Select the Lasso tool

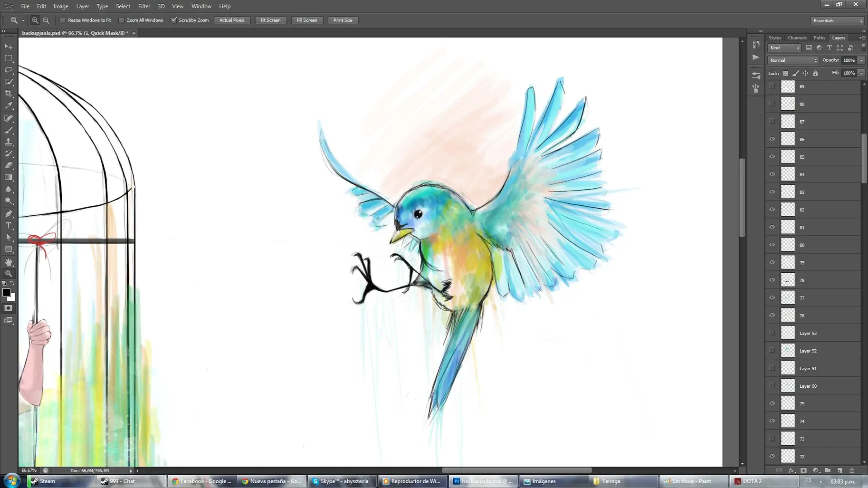[9, 70]
